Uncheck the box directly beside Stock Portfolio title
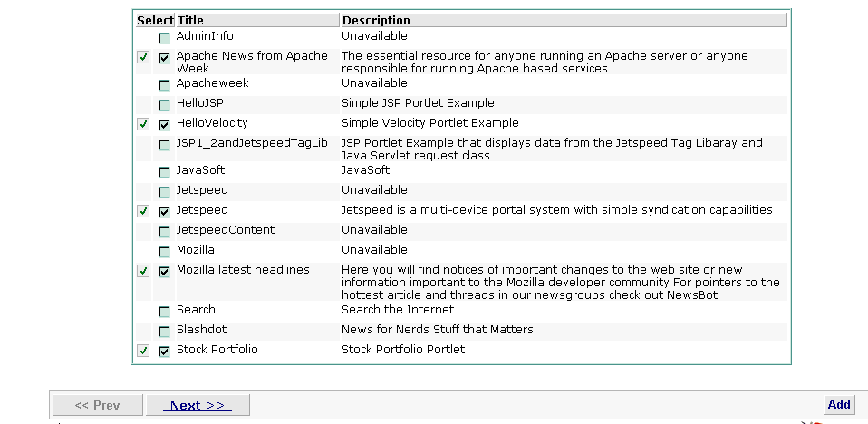 pyautogui.click(x=164, y=352)
